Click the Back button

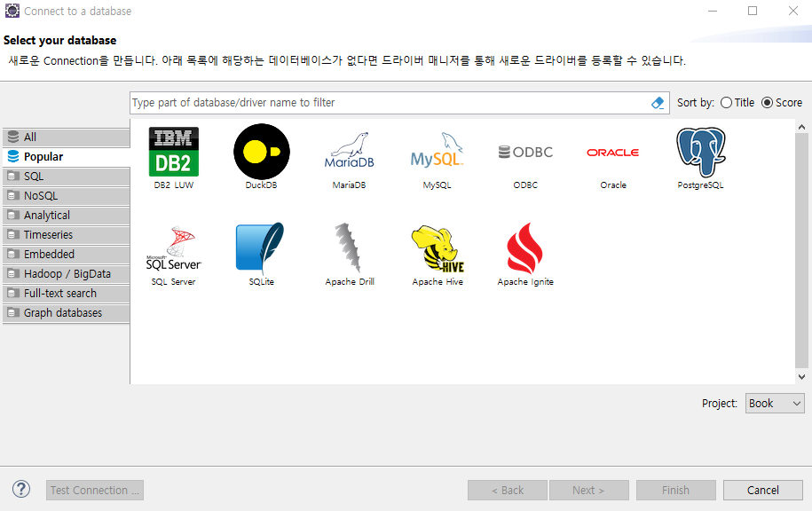(508, 491)
